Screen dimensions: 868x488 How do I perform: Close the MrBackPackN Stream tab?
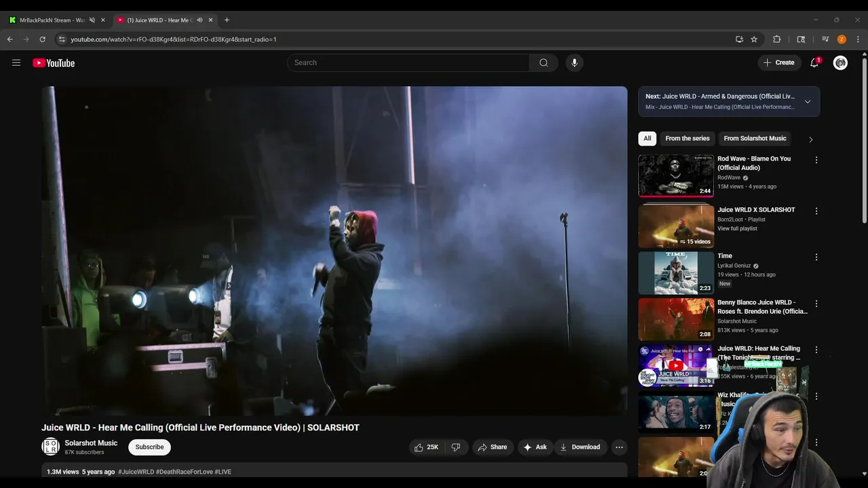coord(103,20)
